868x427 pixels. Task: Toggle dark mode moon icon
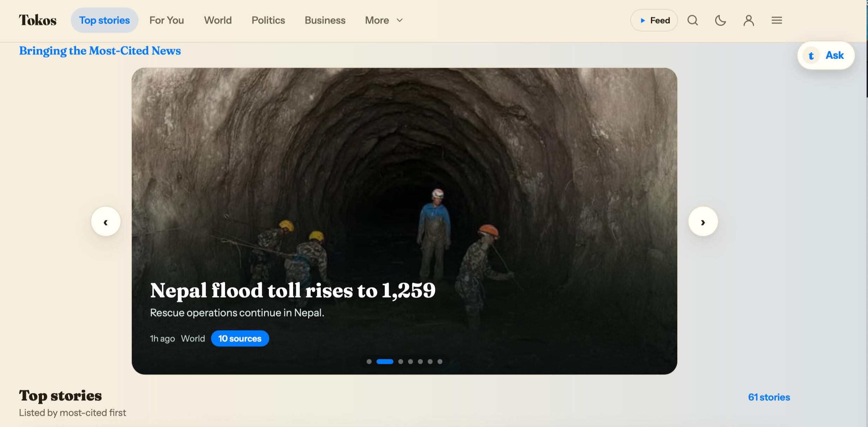[720, 20]
